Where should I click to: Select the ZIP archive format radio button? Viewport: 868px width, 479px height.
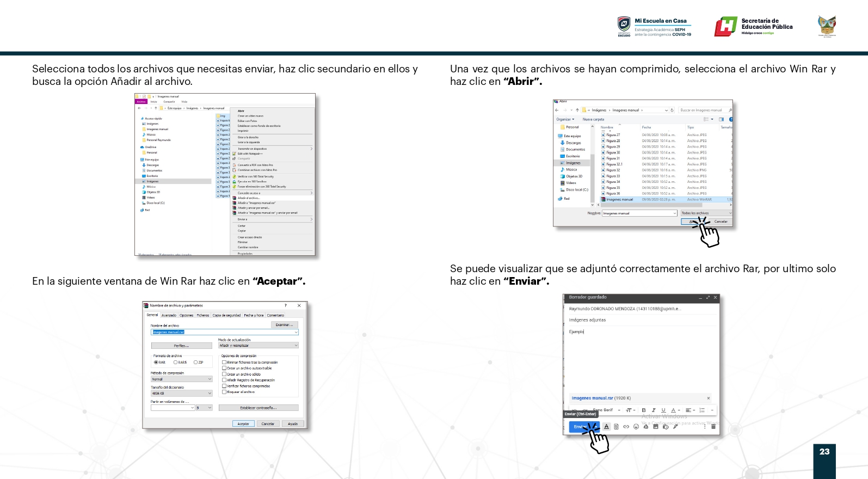click(x=196, y=363)
